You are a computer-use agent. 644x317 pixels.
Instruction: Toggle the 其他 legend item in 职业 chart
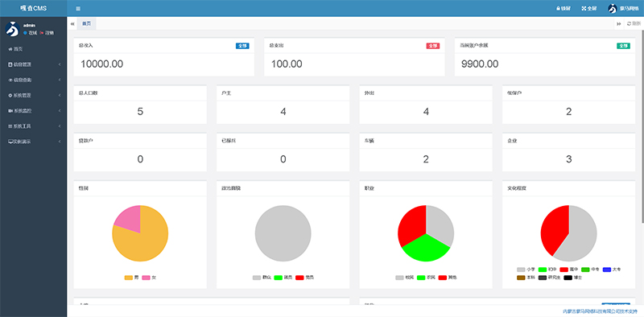(448, 278)
